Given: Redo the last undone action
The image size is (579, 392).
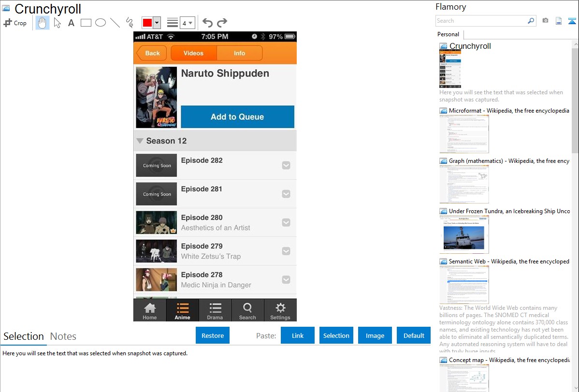Looking at the screenshot, I should [222, 23].
